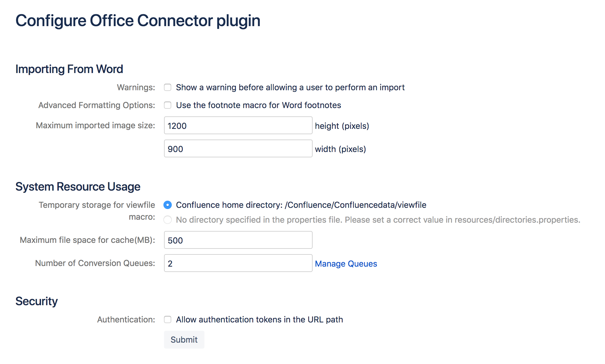The height and width of the screenshot is (364, 605).
Task: Click the 'Allow authentication tokens' label text
Action: pyautogui.click(x=259, y=319)
